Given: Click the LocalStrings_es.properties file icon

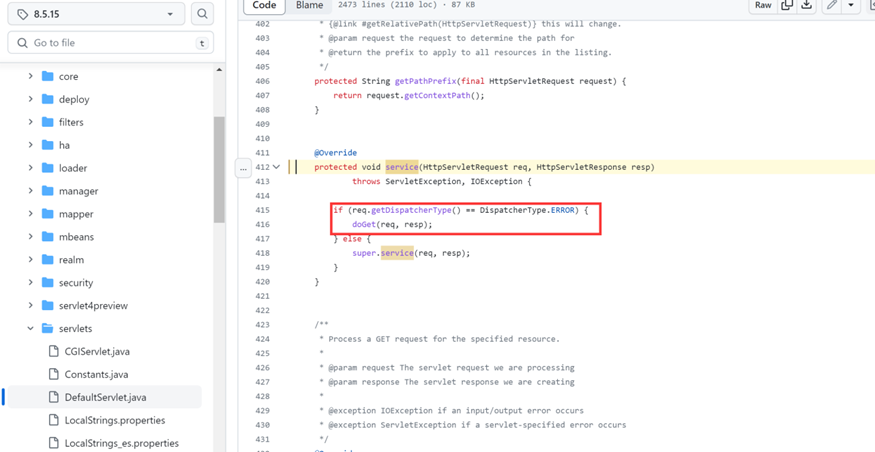Looking at the screenshot, I should coord(54,443).
